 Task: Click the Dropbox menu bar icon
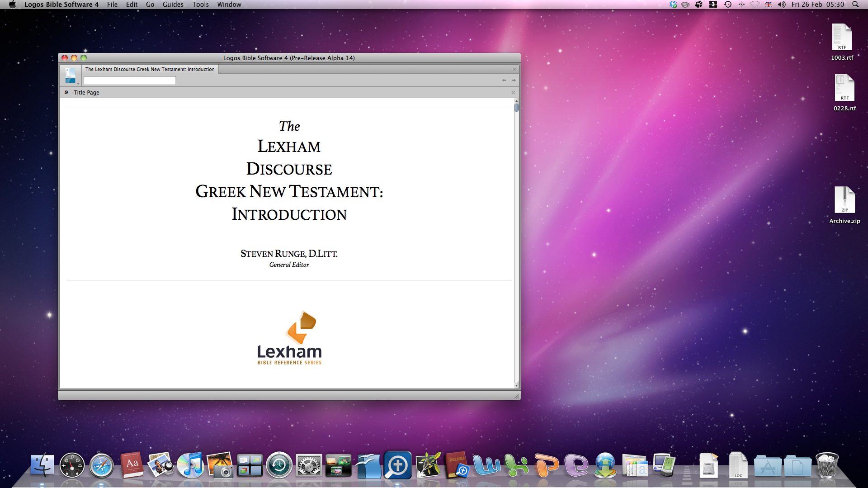[x=673, y=5]
